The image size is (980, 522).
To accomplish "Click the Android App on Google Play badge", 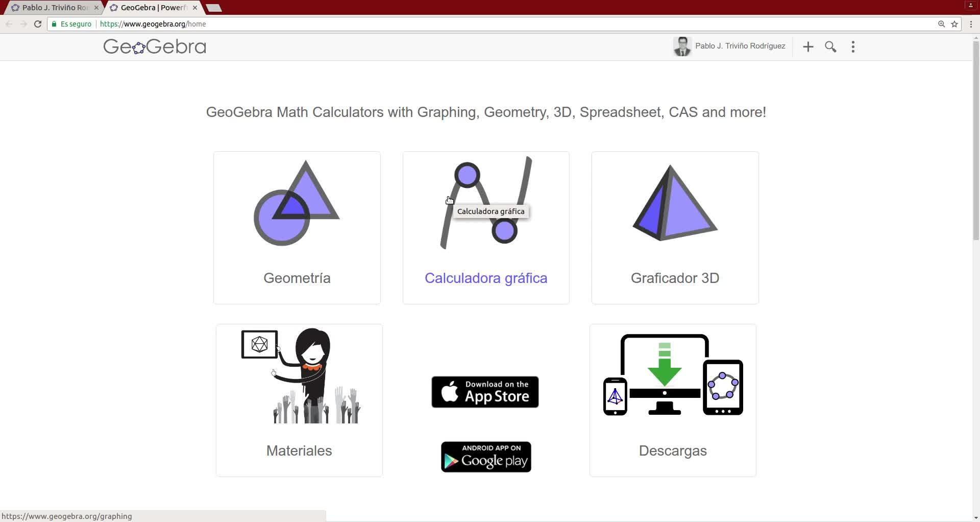I will tap(486, 457).
